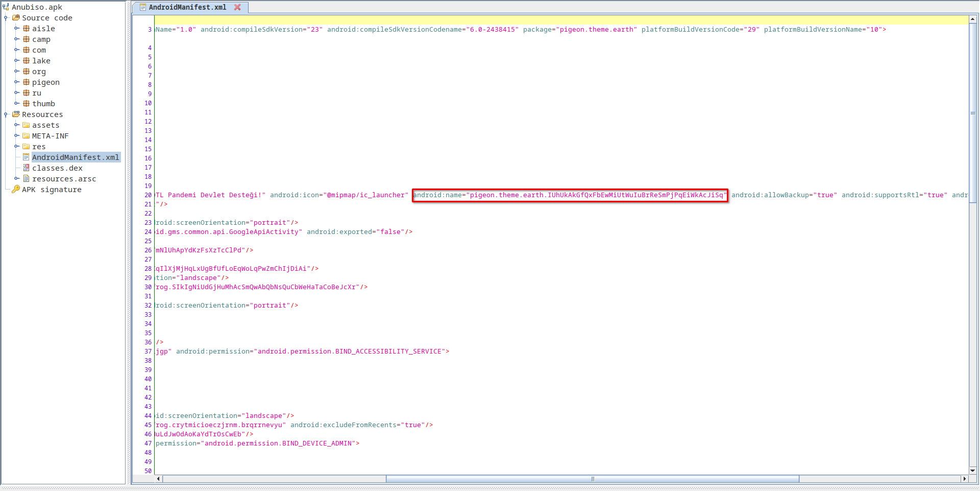The image size is (980, 491).
Task: Click the com package icon
Action: point(26,50)
